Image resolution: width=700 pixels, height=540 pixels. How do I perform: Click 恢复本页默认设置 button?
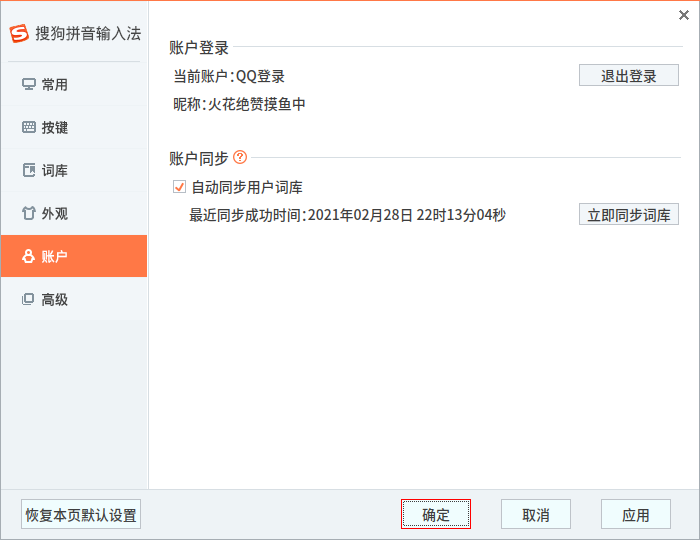(x=81, y=515)
